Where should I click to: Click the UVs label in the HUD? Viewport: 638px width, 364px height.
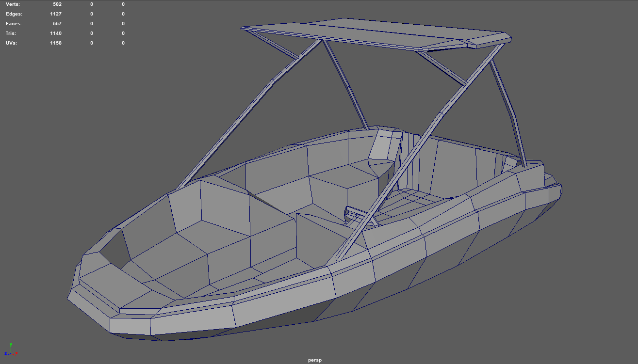click(11, 43)
